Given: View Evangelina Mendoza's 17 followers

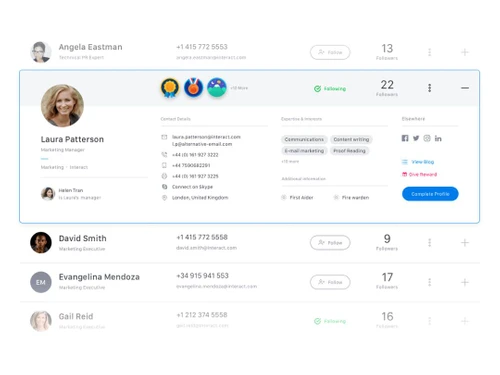Looking at the screenshot, I should [387, 281].
